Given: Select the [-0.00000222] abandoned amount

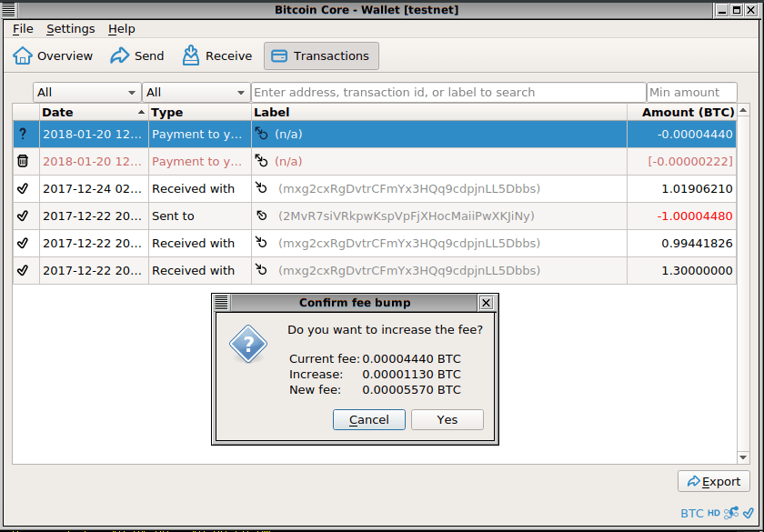Looking at the screenshot, I should (x=681, y=161).
